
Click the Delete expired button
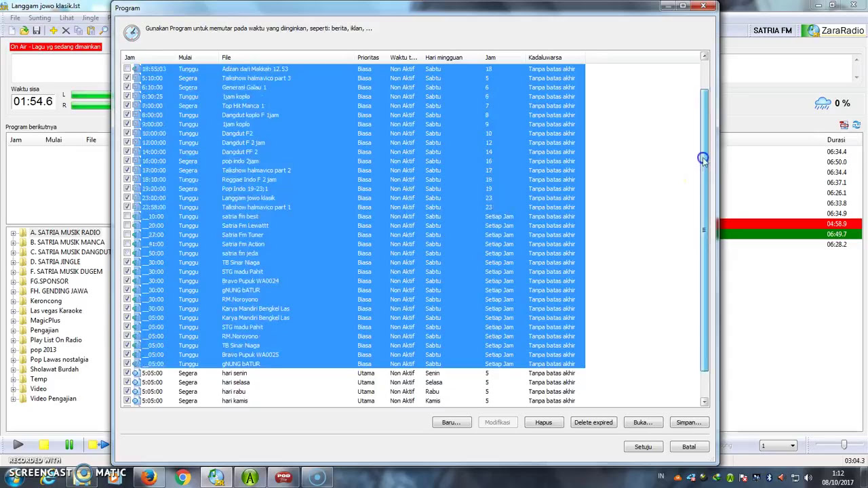593,422
